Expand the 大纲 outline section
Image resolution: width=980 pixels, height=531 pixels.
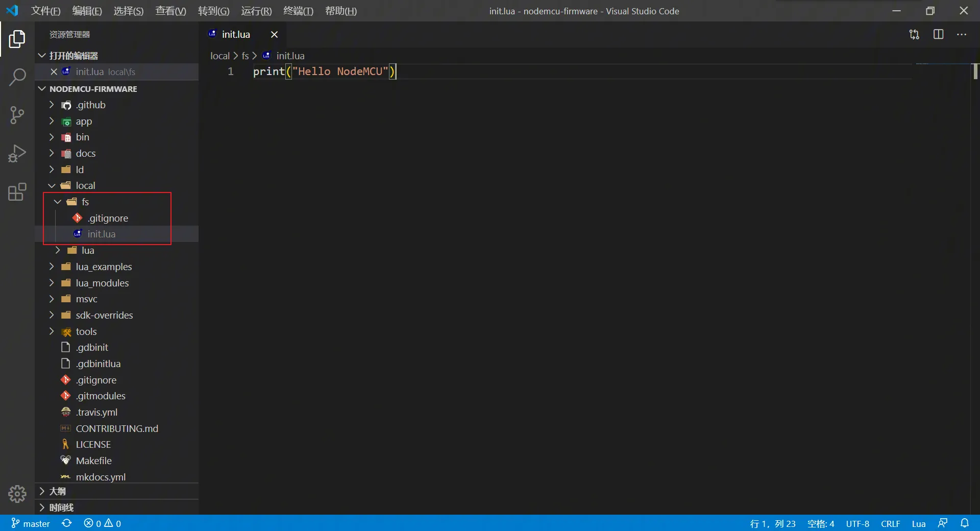[116, 491]
